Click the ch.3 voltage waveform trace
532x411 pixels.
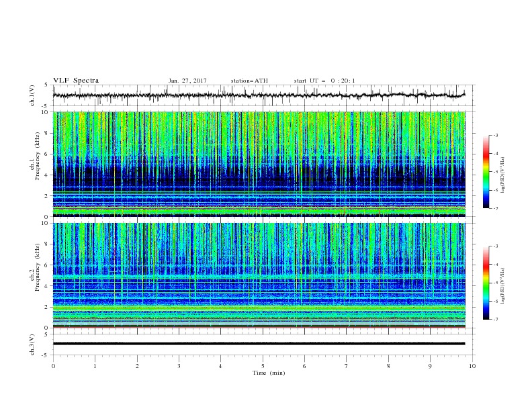[259, 344]
